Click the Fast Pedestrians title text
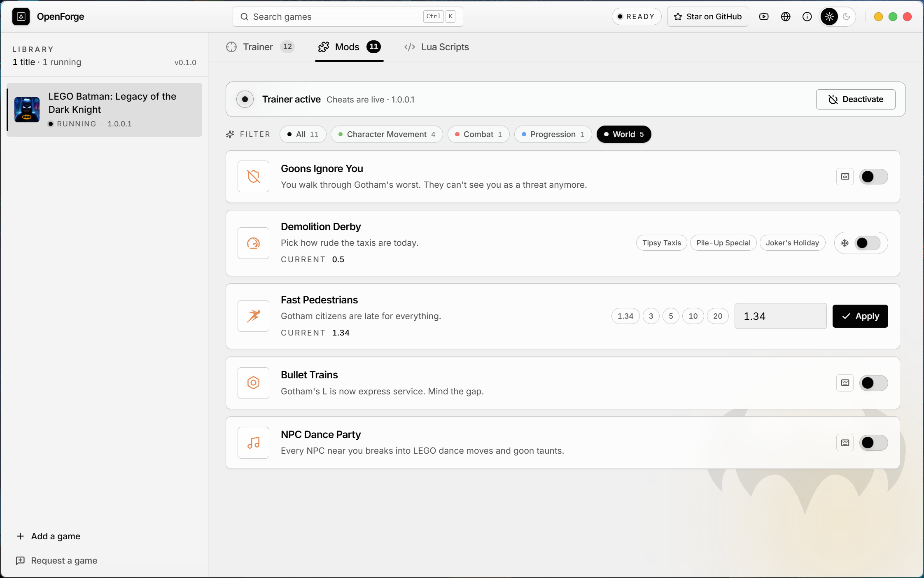The width and height of the screenshot is (924, 578). pos(319,300)
